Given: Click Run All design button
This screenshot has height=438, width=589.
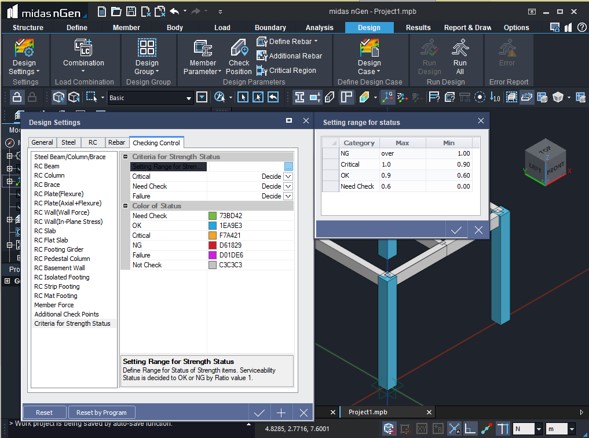Looking at the screenshot, I should [x=460, y=57].
